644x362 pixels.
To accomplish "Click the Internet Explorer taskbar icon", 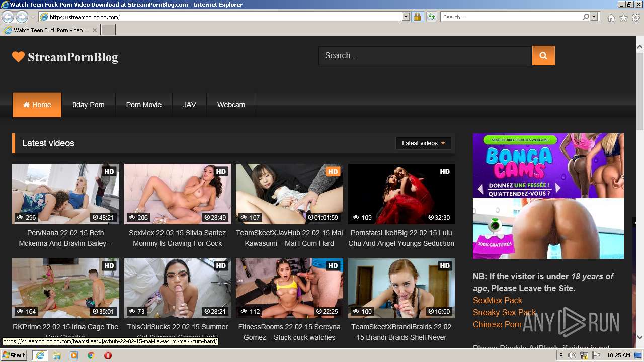I will tap(39, 355).
